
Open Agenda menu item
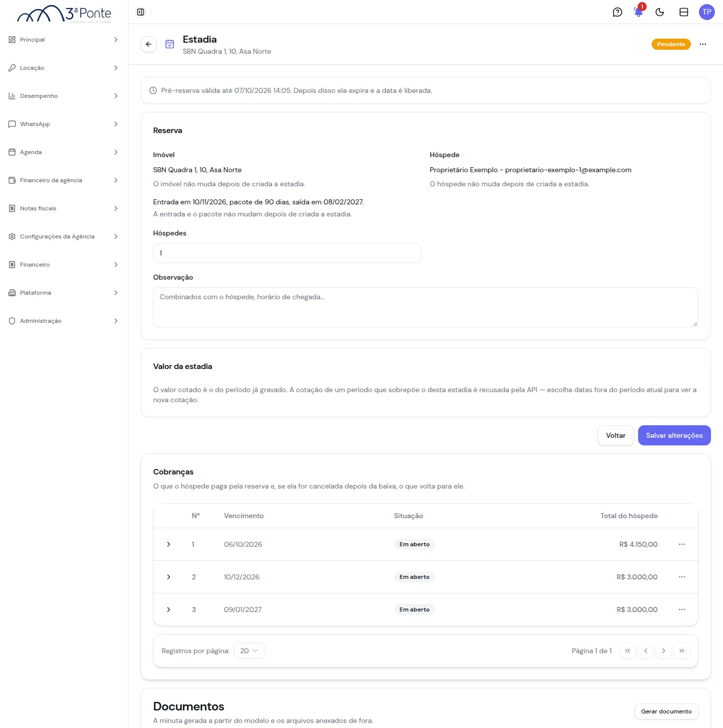64,152
